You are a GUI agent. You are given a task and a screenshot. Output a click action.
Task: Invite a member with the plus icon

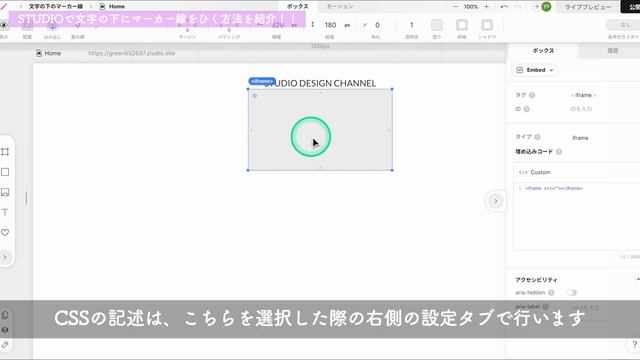coord(536,7)
